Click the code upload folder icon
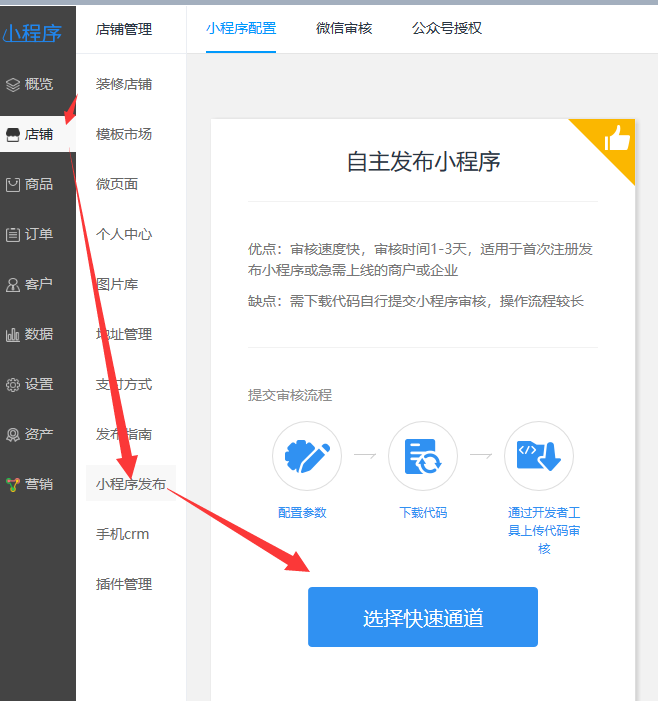 click(539, 456)
